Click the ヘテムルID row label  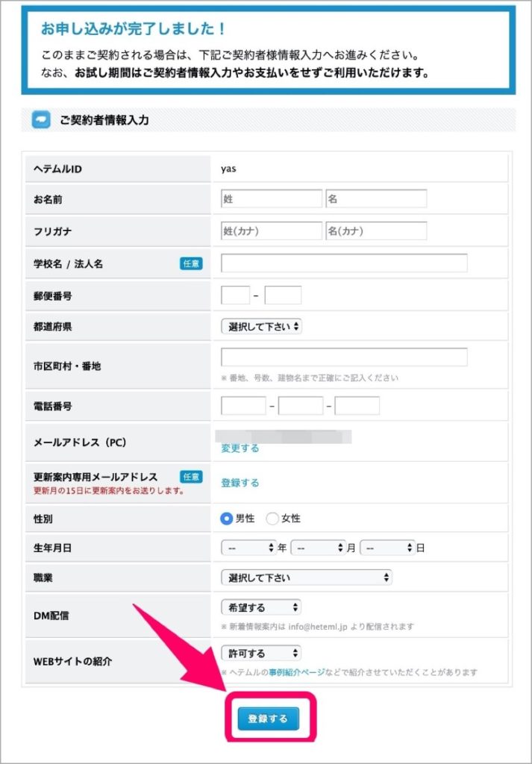click(57, 169)
